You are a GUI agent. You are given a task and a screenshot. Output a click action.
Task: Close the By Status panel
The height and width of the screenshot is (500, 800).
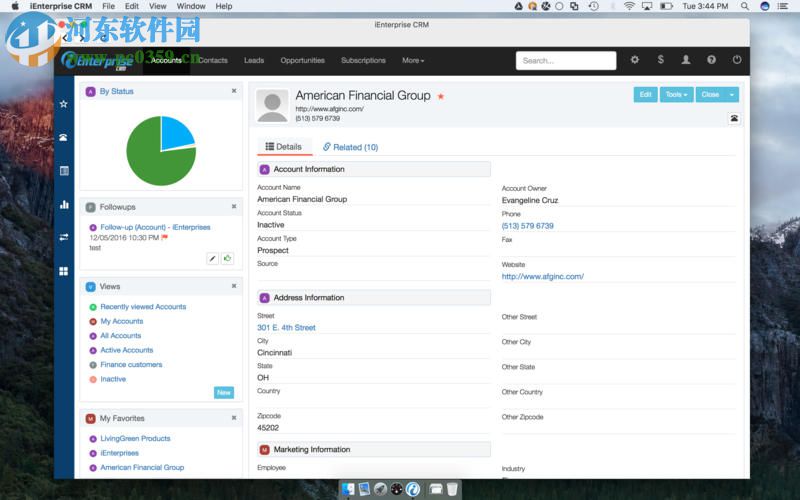[234, 91]
